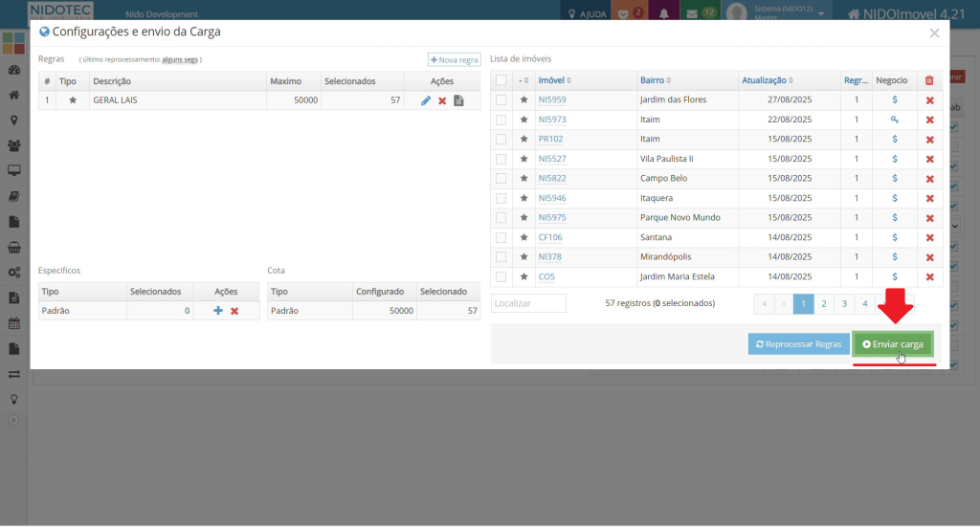Click dollar icon on Campo Belo row
The height and width of the screenshot is (527, 980).
(x=894, y=179)
